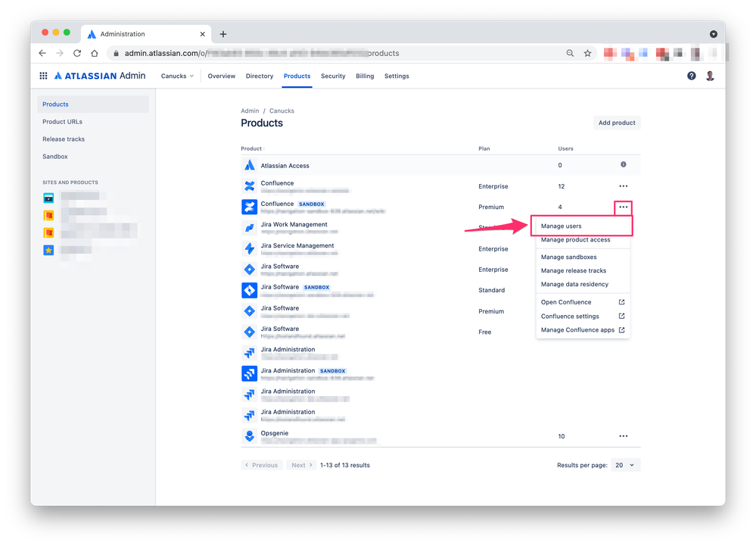The width and height of the screenshot is (756, 546).
Task: Click the Jira Work Management icon
Action: click(x=249, y=227)
